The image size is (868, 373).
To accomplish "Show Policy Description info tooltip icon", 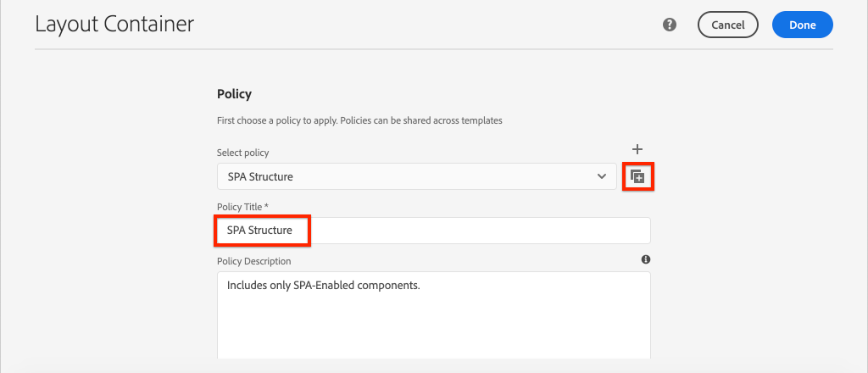I will click(645, 259).
